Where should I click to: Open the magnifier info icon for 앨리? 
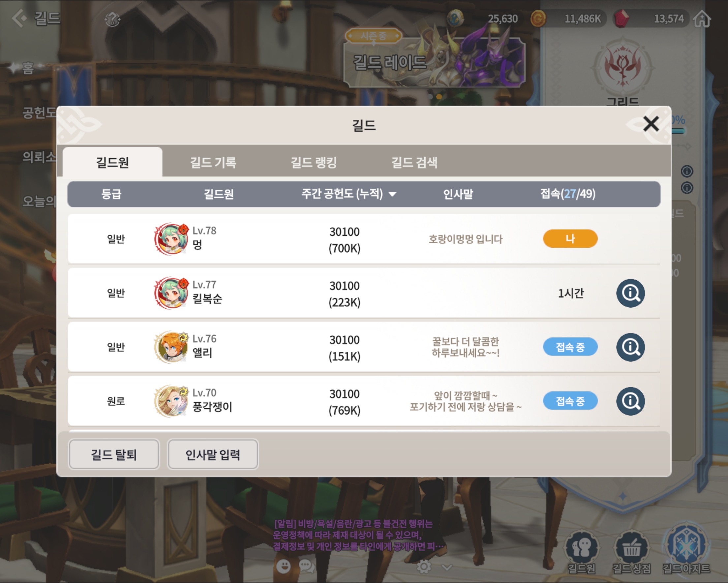coord(630,347)
